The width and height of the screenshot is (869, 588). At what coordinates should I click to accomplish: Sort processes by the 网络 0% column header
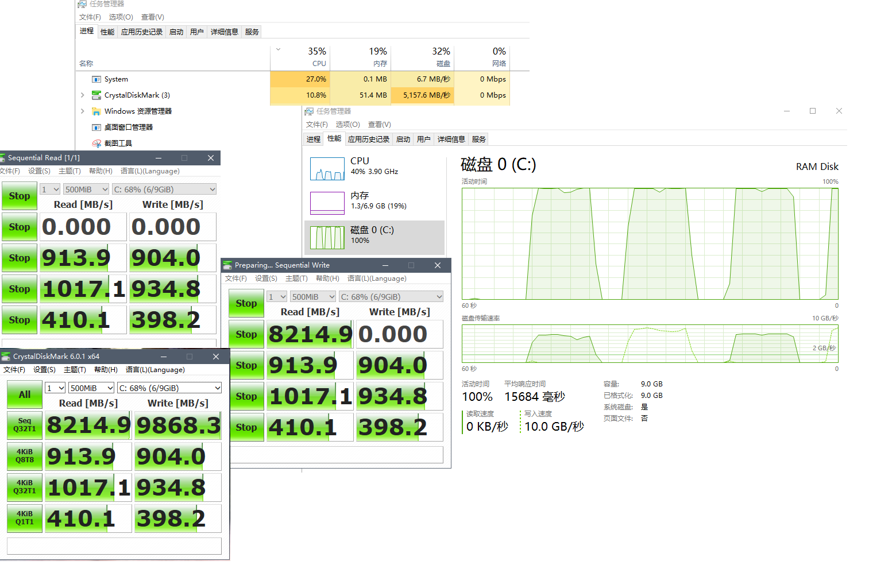[481, 58]
